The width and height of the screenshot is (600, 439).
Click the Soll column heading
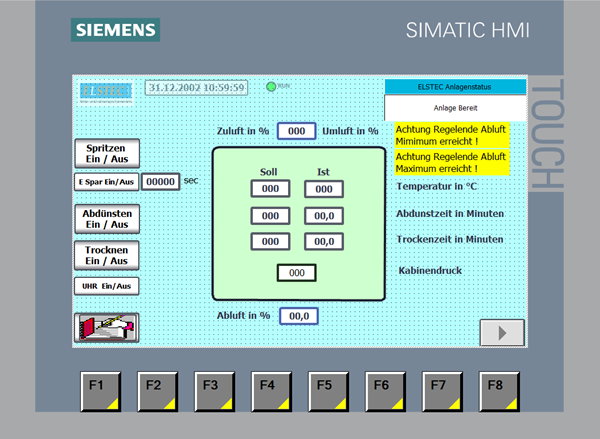(269, 172)
